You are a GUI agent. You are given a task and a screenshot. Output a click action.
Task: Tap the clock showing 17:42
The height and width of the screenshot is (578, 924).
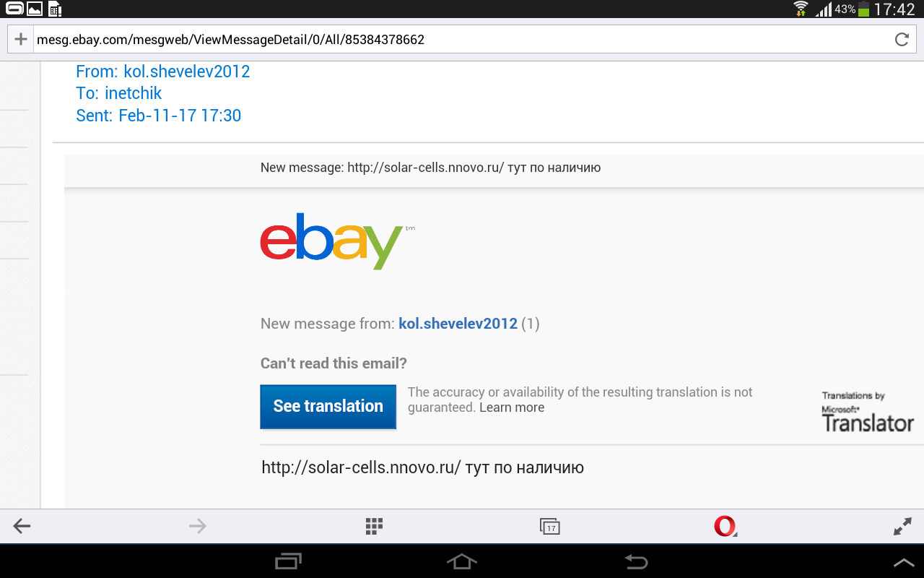point(894,9)
